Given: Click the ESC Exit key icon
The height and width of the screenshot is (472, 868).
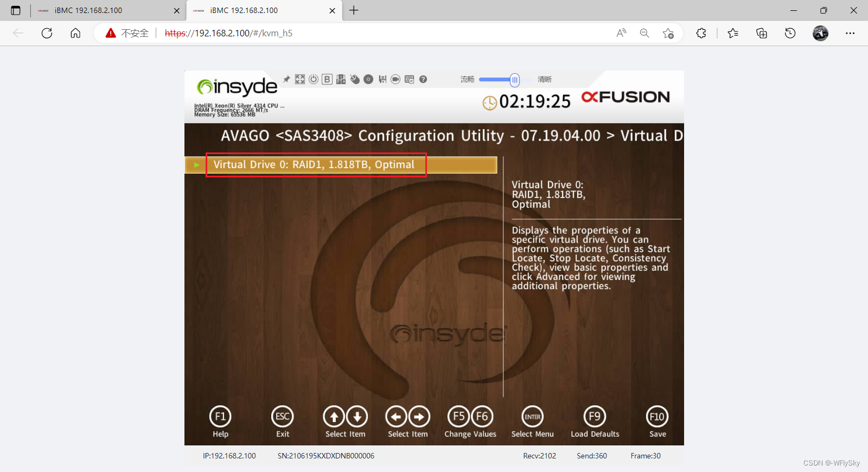Looking at the screenshot, I should [x=283, y=417].
